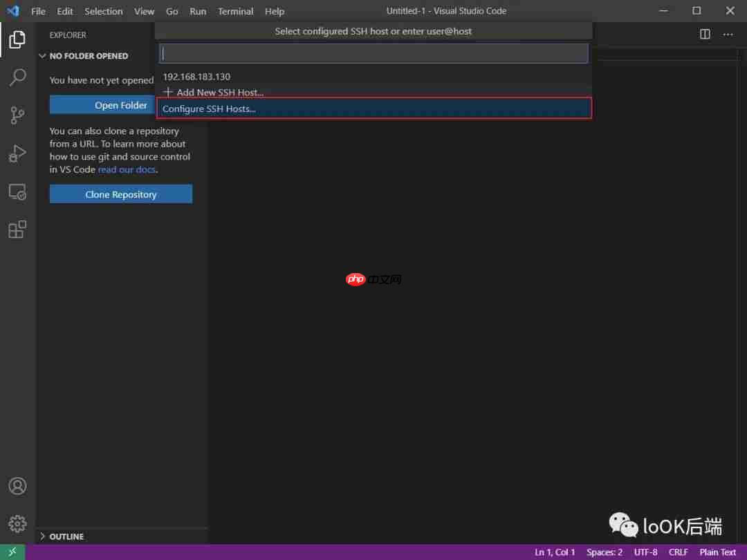747x560 pixels.
Task: Open the Source Control view
Action: coord(17,115)
